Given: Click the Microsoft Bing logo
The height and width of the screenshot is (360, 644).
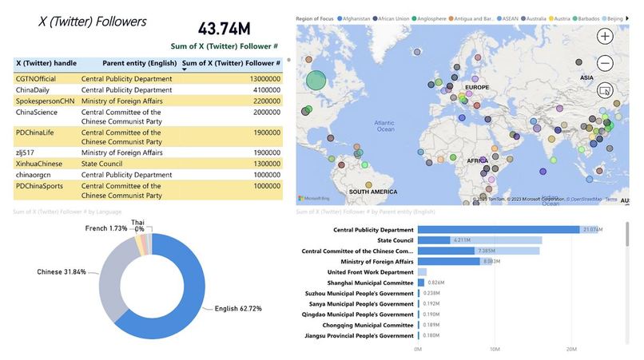Looking at the screenshot, I should [314, 198].
